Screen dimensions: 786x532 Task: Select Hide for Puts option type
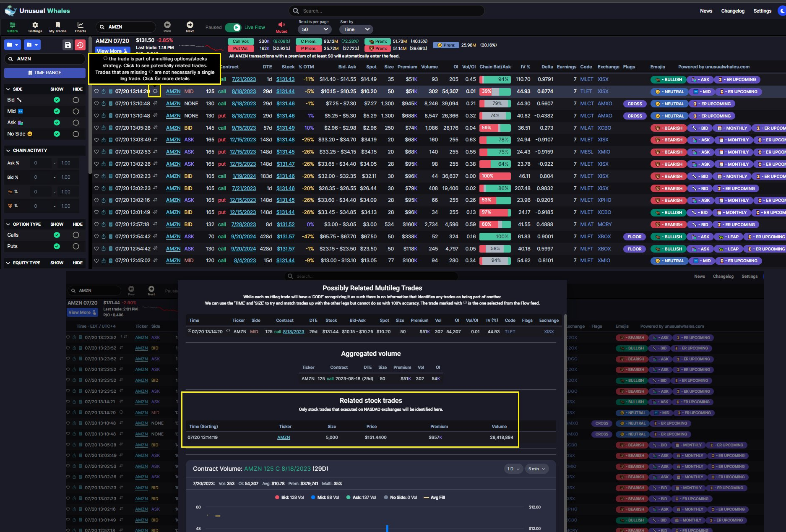point(76,246)
